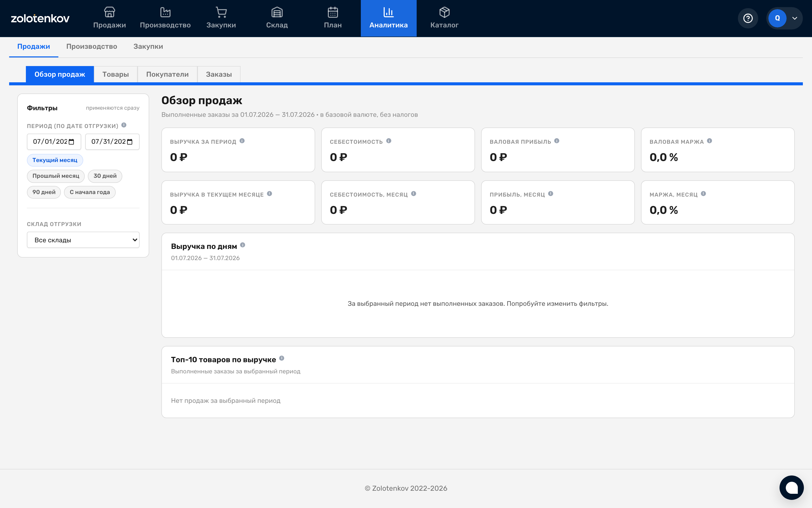The height and width of the screenshot is (508, 812).
Task: Click the © Zolotenkov 2022-2026 footer text
Action: coord(406,488)
